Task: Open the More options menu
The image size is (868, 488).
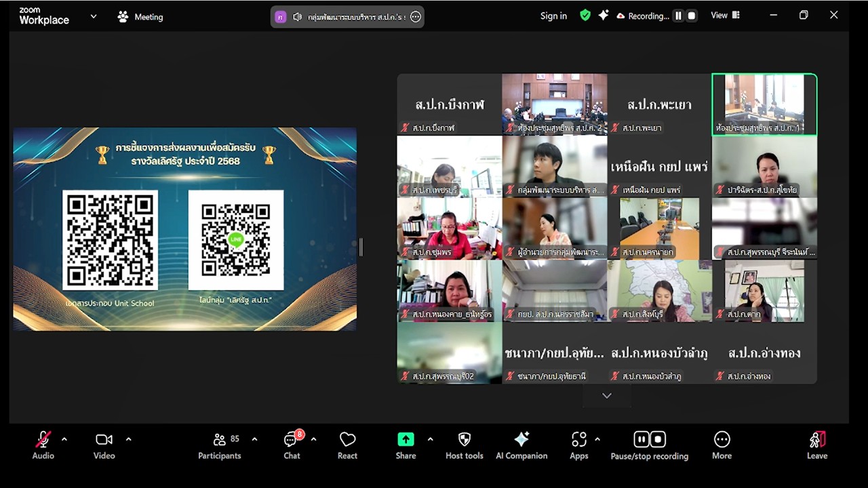Action: (x=722, y=445)
